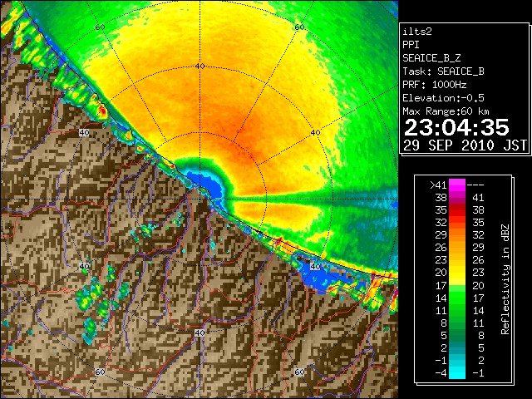Click the northwest "60" range ring label

coord(100,27)
